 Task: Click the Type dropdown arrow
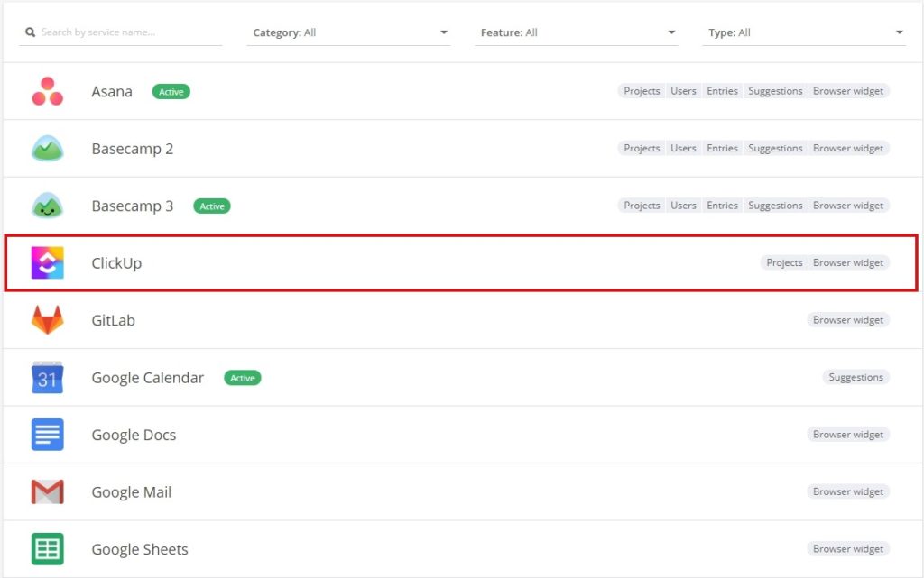[900, 32]
